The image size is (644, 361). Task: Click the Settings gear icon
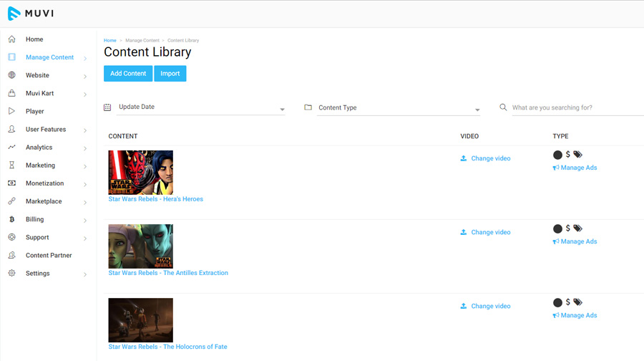pyautogui.click(x=12, y=273)
